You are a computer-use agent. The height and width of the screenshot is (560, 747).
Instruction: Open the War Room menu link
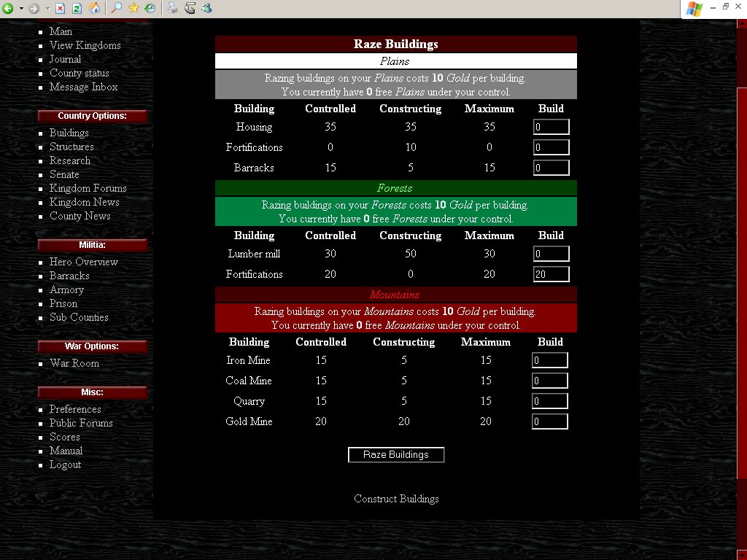click(x=74, y=363)
